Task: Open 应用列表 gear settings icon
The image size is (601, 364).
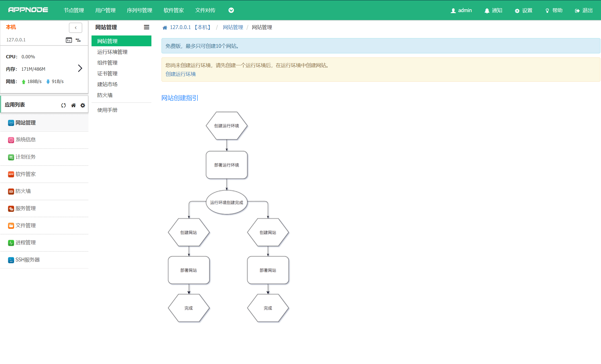Action: [x=83, y=105]
